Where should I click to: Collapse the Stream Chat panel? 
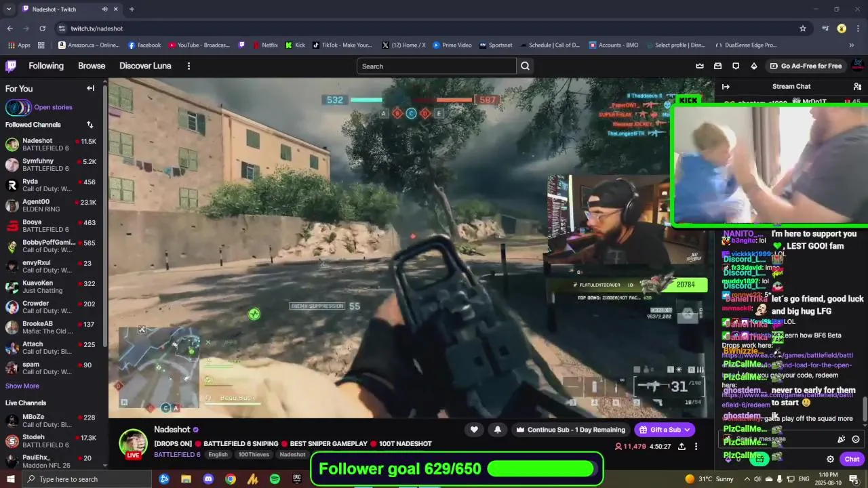[726, 87]
